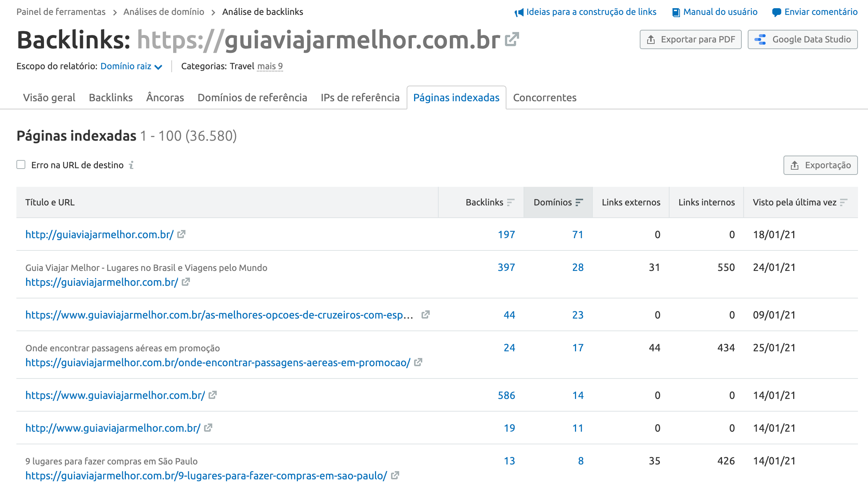Viewport: 868px width, 489px height.
Task: Go to Concorrentes tab
Action: [x=545, y=98]
